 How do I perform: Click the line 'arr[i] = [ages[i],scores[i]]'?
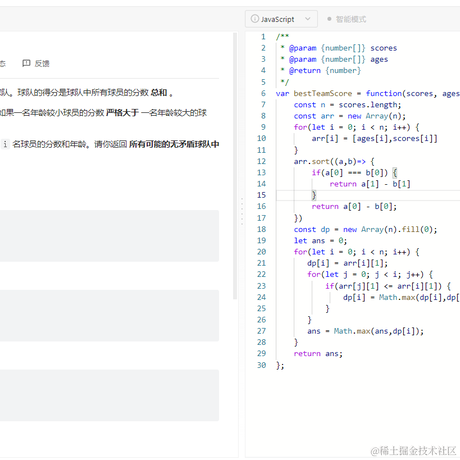[x=374, y=139]
